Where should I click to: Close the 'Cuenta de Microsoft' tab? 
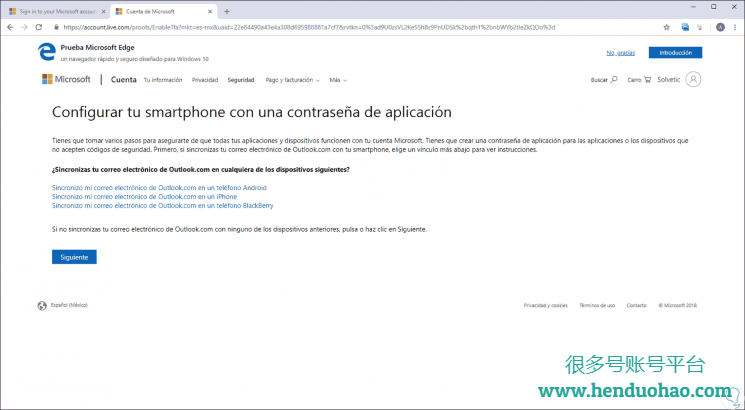(210, 11)
